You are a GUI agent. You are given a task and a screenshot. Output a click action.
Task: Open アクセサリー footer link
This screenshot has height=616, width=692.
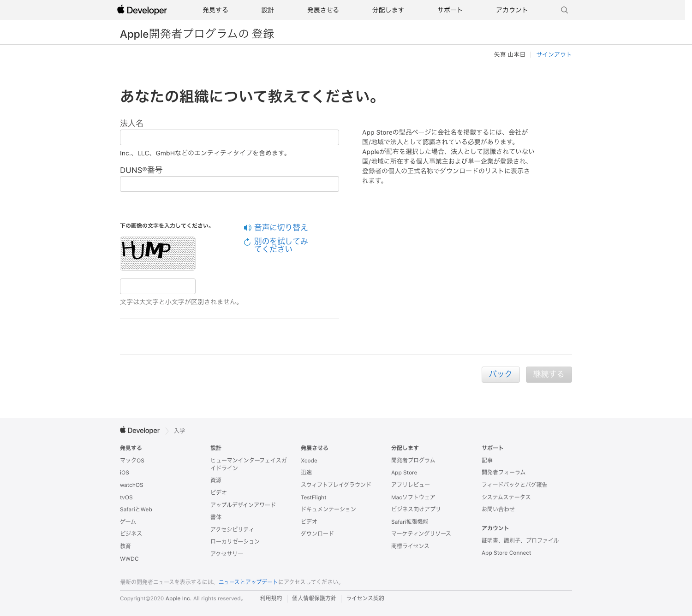coord(227,554)
